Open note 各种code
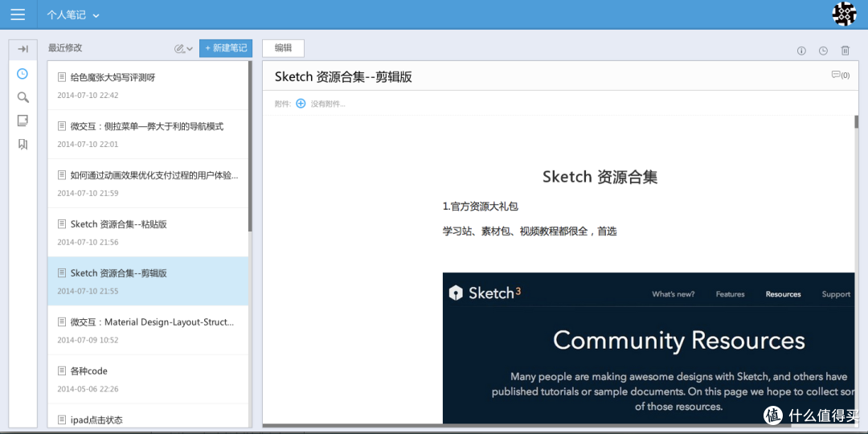 pyautogui.click(x=148, y=379)
